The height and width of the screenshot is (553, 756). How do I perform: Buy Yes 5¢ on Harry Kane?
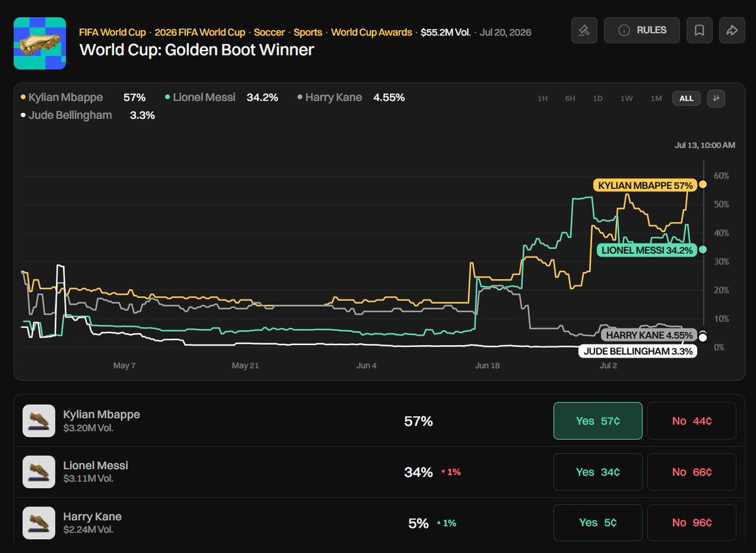pos(598,522)
